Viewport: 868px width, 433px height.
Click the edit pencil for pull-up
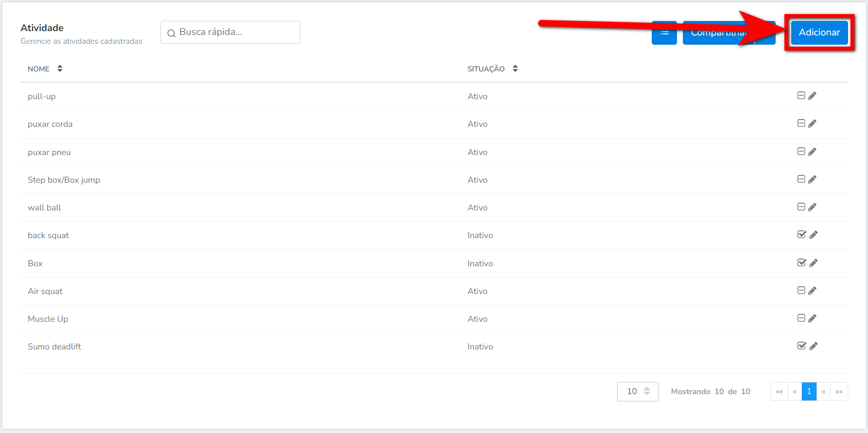[x=812, y=96]
